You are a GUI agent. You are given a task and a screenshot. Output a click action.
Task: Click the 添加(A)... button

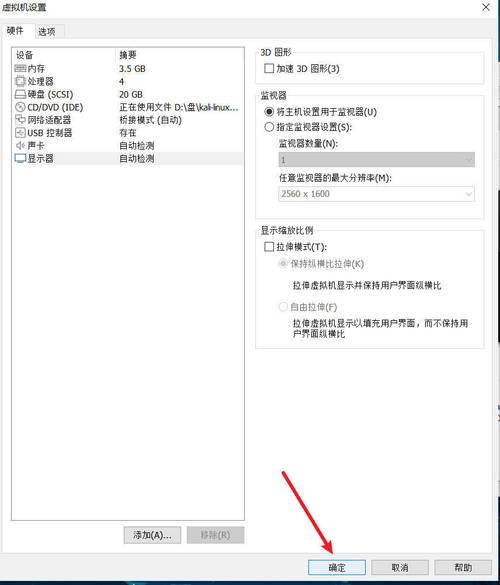click(152, 535)
